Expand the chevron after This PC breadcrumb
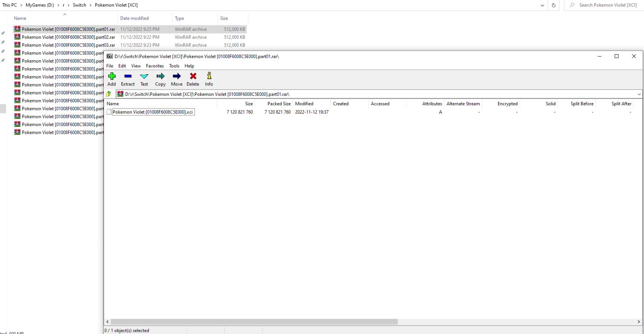Screen dimensions: 644x334 pos(21,5)
